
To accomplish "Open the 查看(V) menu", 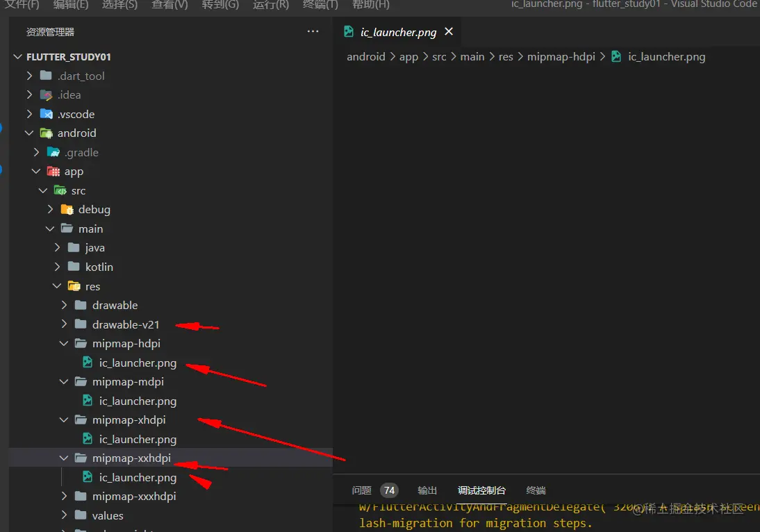I will tap(170, 4).
